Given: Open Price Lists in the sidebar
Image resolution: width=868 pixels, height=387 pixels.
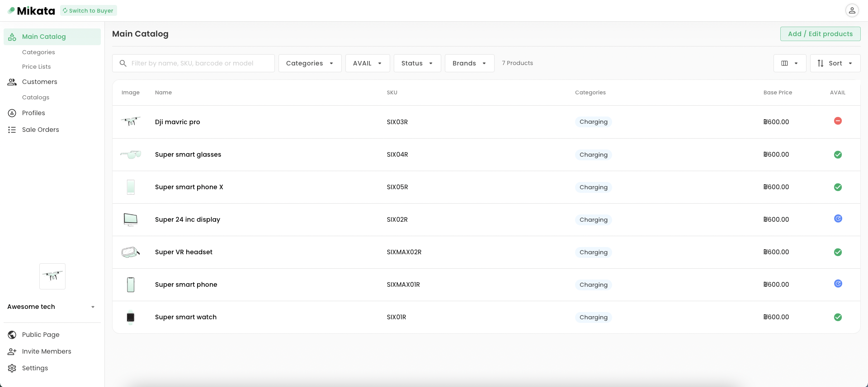Looking at the screenshot, I should [x=37, y=67].
